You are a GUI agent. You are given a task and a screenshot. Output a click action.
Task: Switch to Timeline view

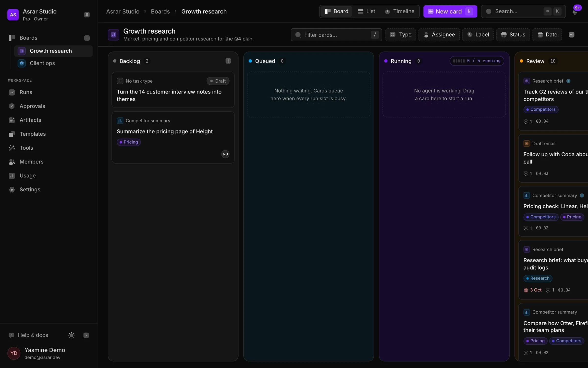click(x=399, y=11)
